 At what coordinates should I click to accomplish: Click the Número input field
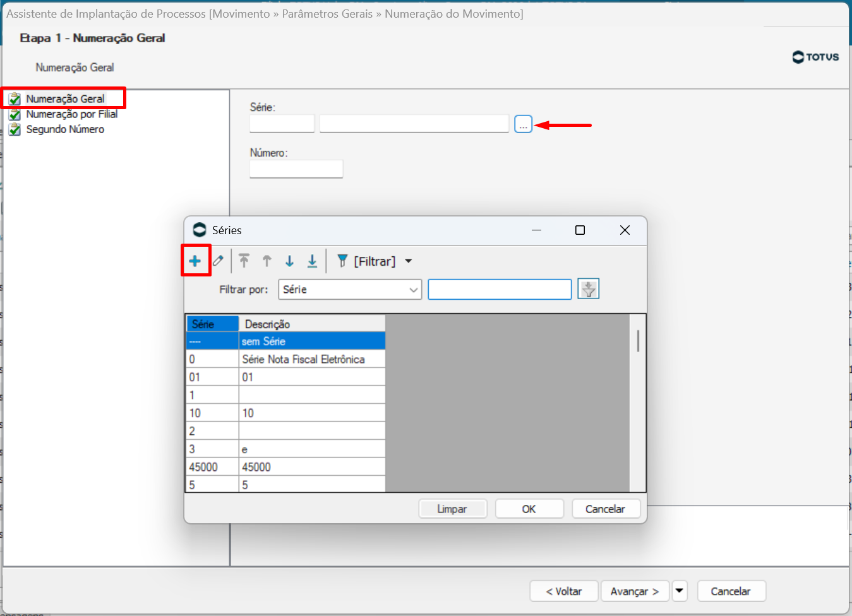296,169
